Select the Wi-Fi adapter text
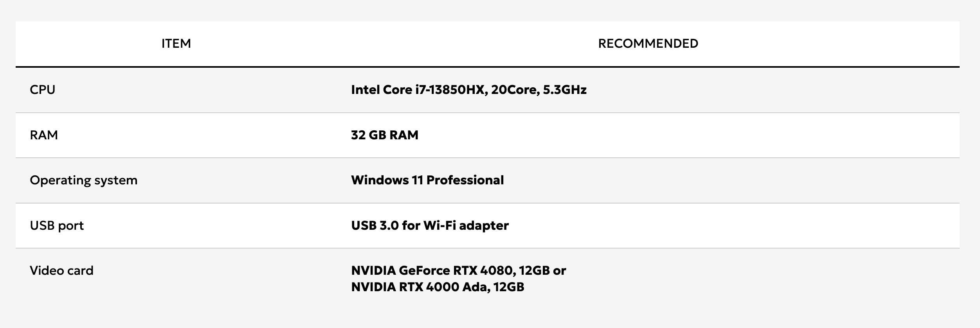This screenshot has width=980, height=328. coord(466,225)
